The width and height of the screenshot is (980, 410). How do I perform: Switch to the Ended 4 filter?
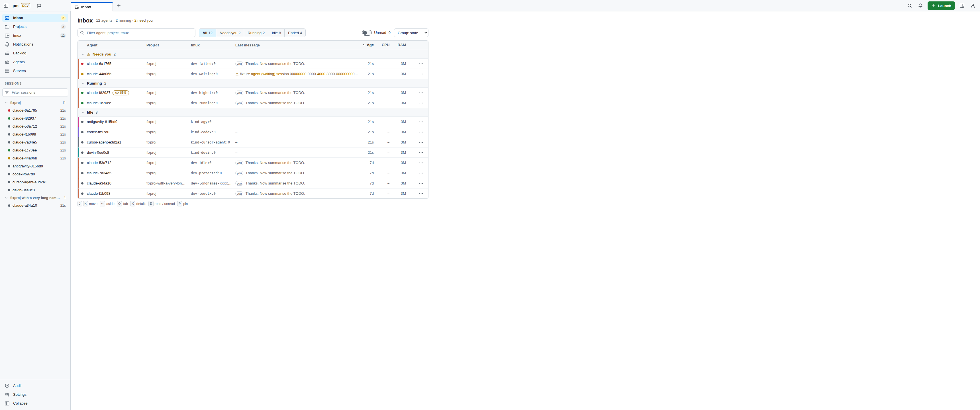(x=295, y=33)
